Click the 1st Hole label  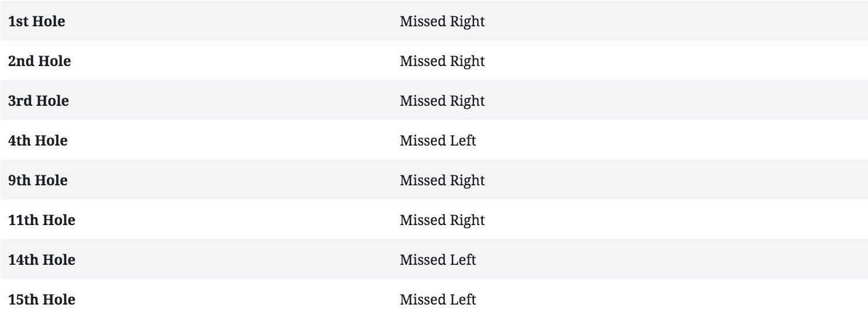tap(36, 22)
